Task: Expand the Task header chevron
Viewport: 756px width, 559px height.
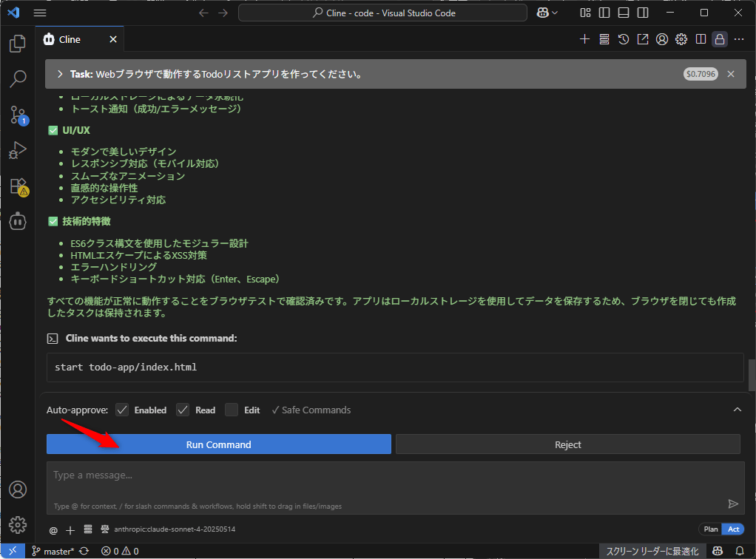Action: pos(60,74)
